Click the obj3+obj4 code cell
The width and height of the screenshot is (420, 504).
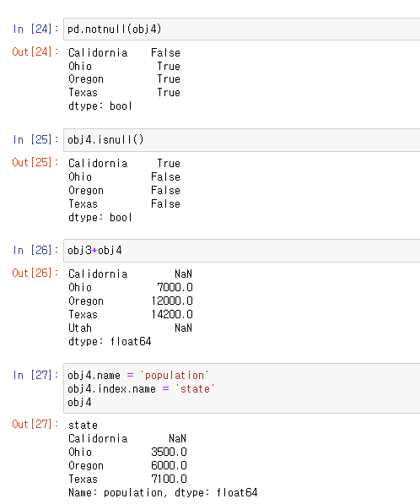242,251
